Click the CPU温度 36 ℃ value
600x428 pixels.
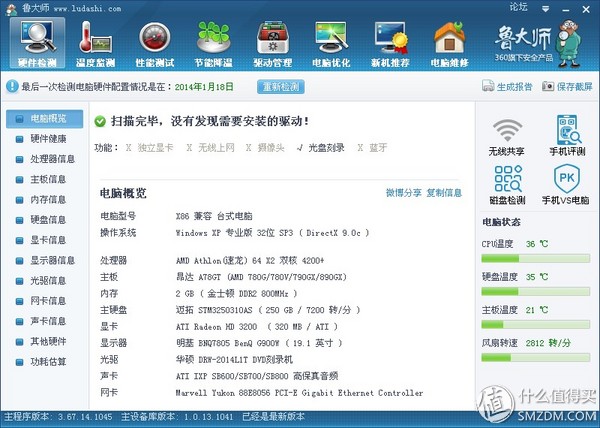pos(536,244)
